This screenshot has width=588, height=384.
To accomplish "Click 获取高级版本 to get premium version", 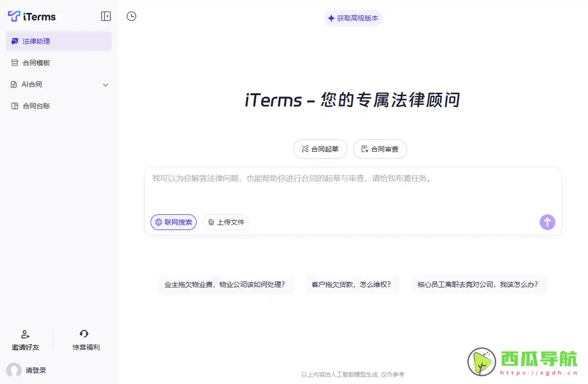I will 353,18.
